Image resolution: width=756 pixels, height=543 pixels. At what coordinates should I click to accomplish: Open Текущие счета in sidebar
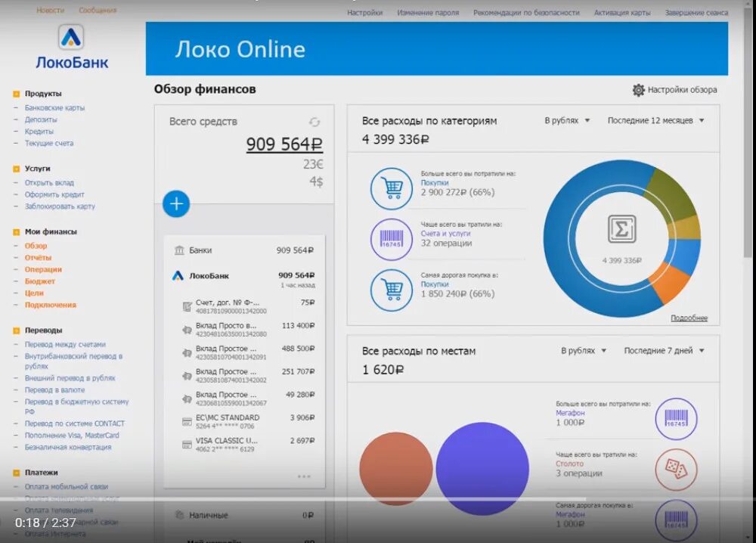(x=49, y=143)
